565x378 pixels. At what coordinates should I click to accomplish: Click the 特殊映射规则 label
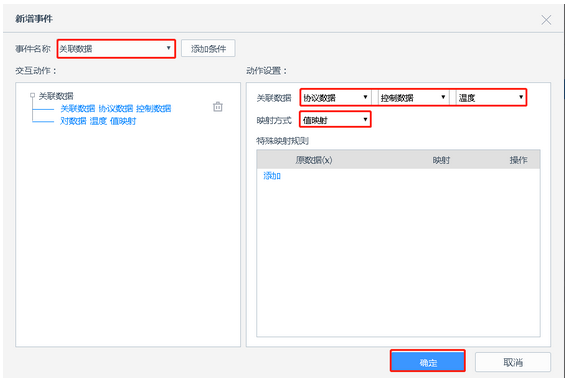pos(282,141)
